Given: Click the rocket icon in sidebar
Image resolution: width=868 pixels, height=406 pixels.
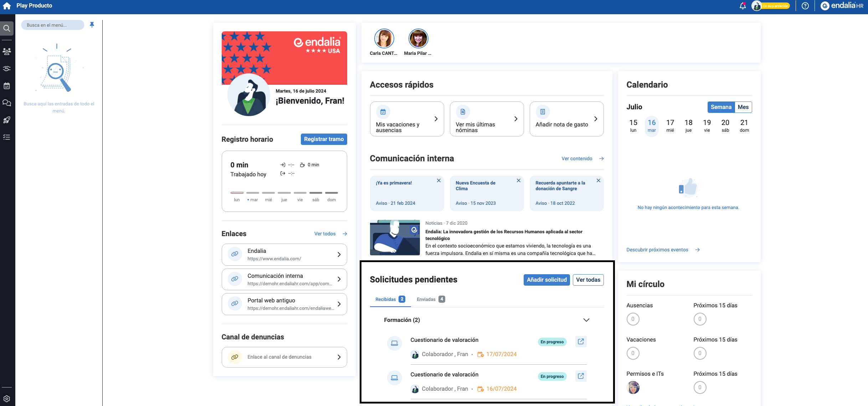Looking at the screenshot, I should pyautogui.click(x=7, y=120).
